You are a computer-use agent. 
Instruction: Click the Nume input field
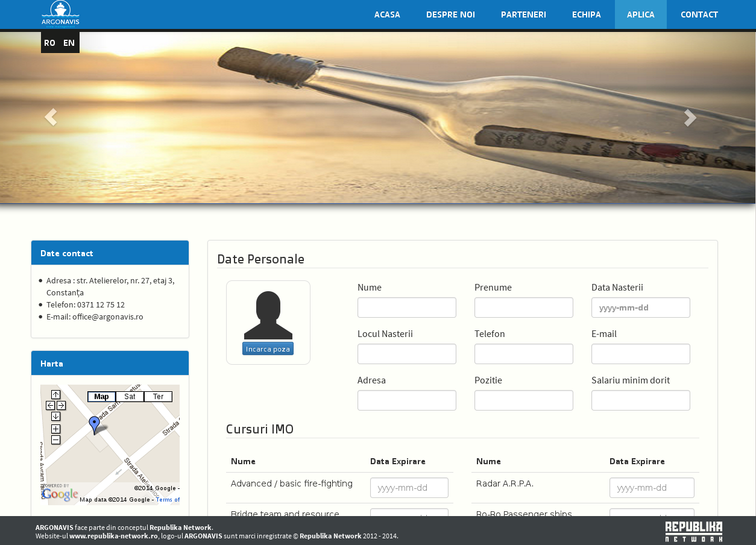pos(407,307)
